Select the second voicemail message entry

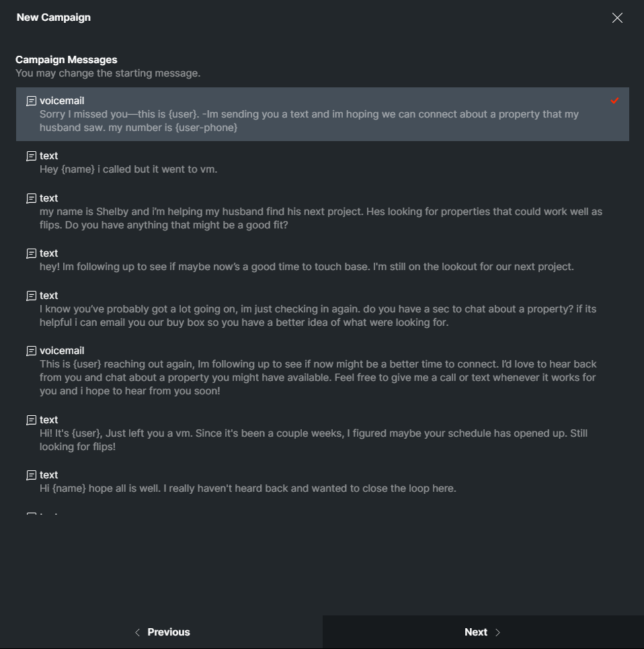[321, 370]
